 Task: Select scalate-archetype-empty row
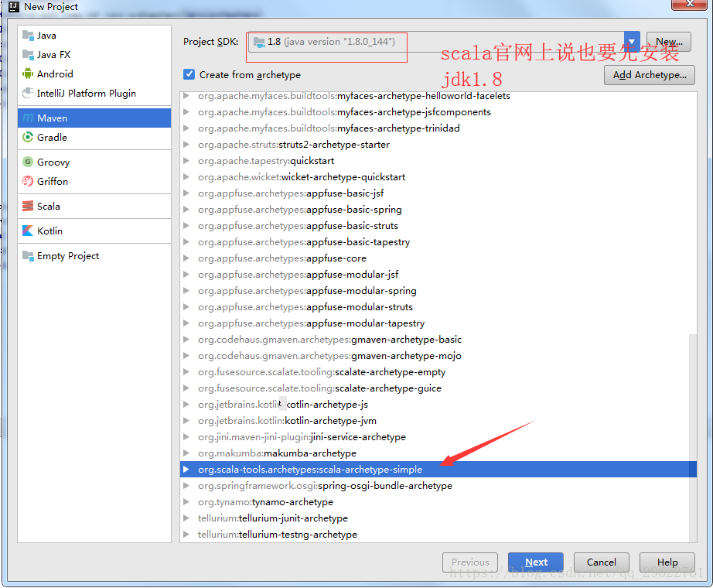point(438,372)
